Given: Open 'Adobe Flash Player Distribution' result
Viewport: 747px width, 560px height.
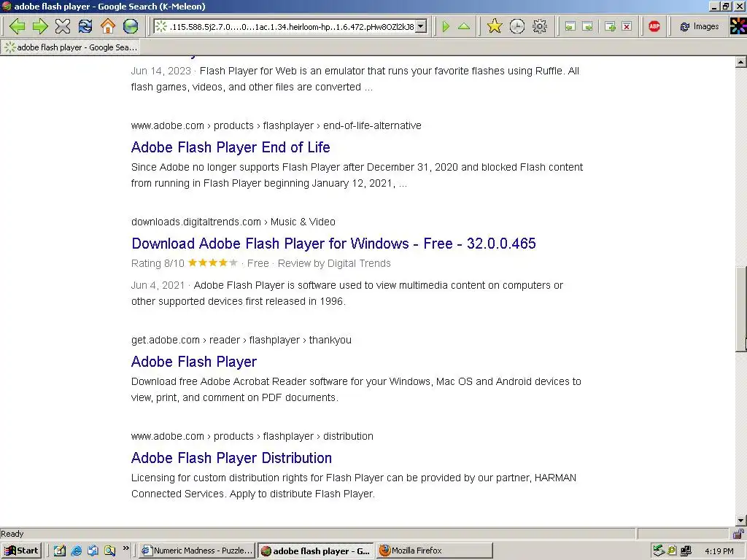Looking at the screenshot, I should click(x=231, y=458).
